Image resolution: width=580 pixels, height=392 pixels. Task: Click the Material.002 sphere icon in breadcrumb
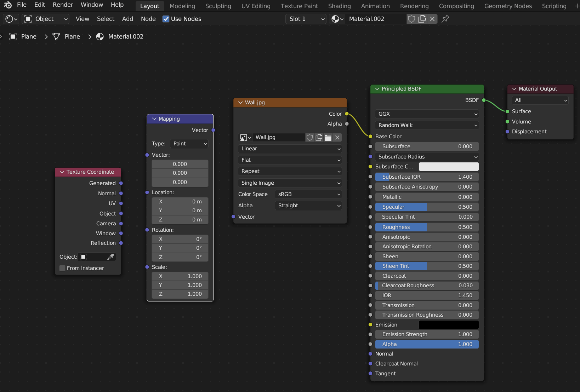100,36
